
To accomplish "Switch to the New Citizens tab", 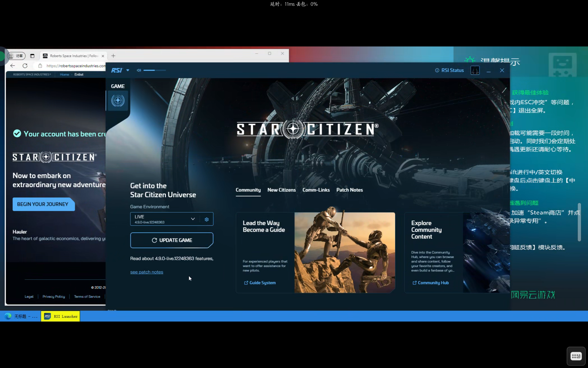I will pos(282,190).
